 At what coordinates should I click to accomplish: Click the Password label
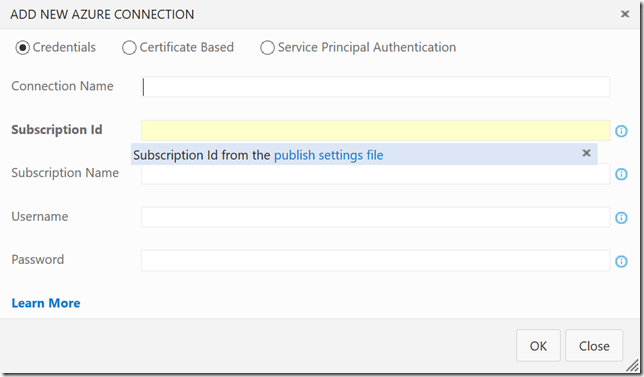pos(38,260)
